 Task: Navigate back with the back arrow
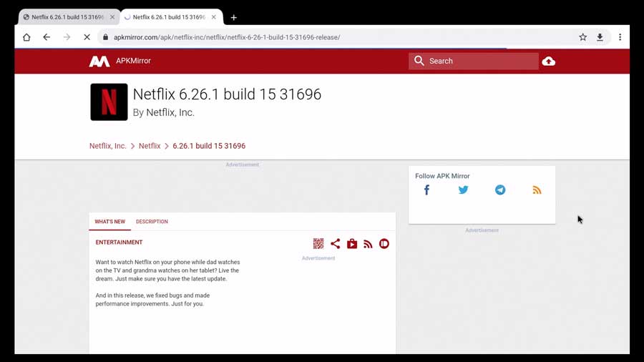(47, 37)
